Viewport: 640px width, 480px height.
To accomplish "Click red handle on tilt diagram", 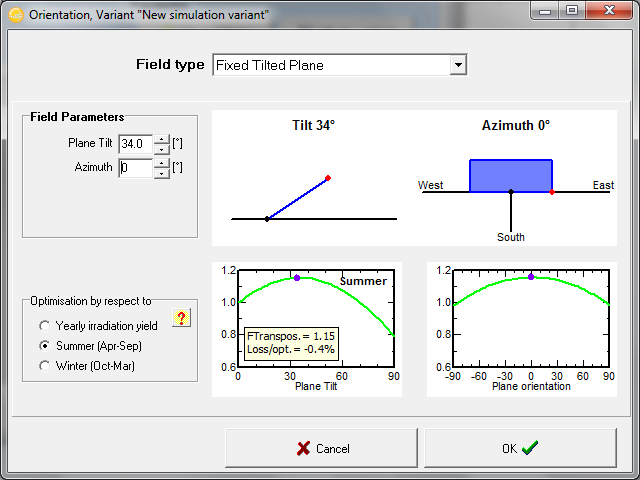I will point(328,178).
